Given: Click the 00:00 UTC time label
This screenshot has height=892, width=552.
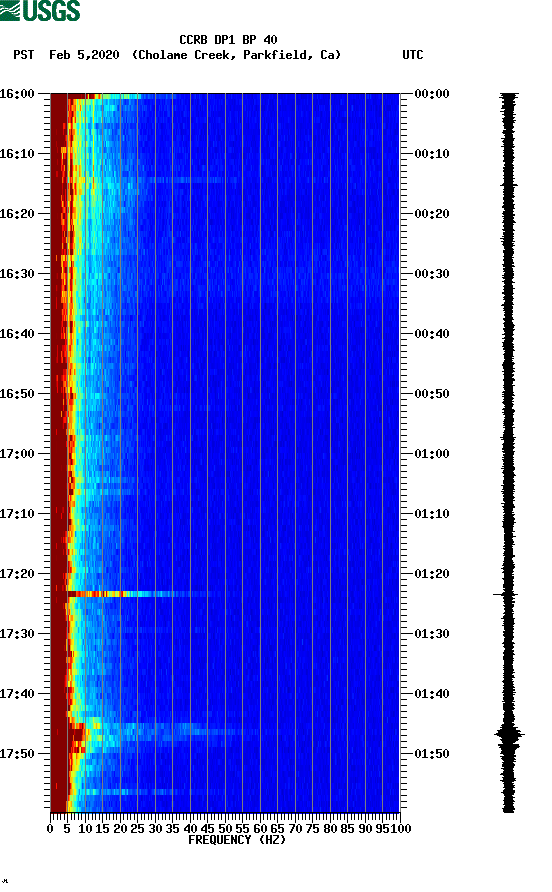Looking at the screenshot, I should 432,94.
